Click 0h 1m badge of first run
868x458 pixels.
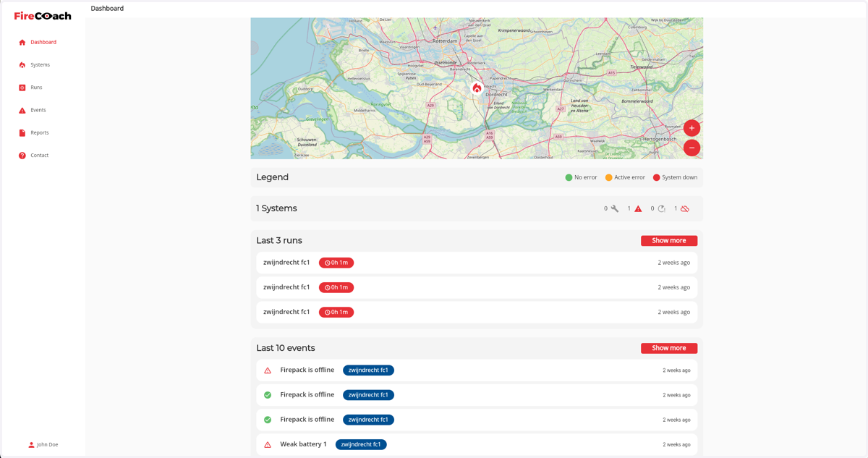(336, 263)
